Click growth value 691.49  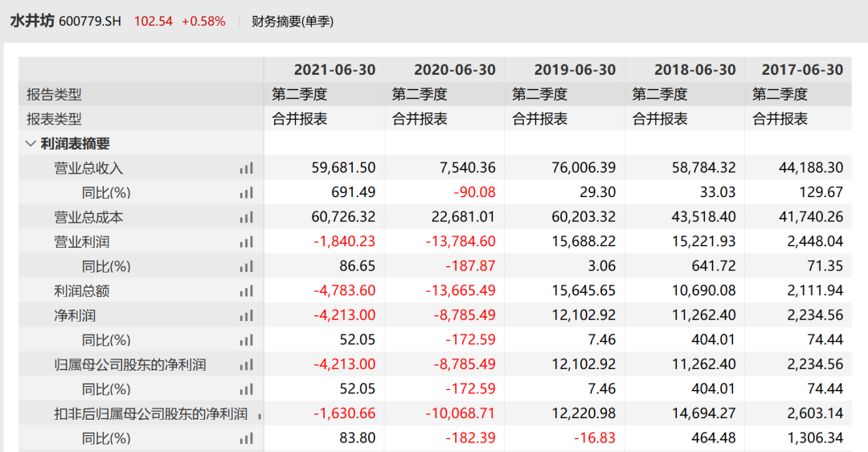click(x=353, y=192)
